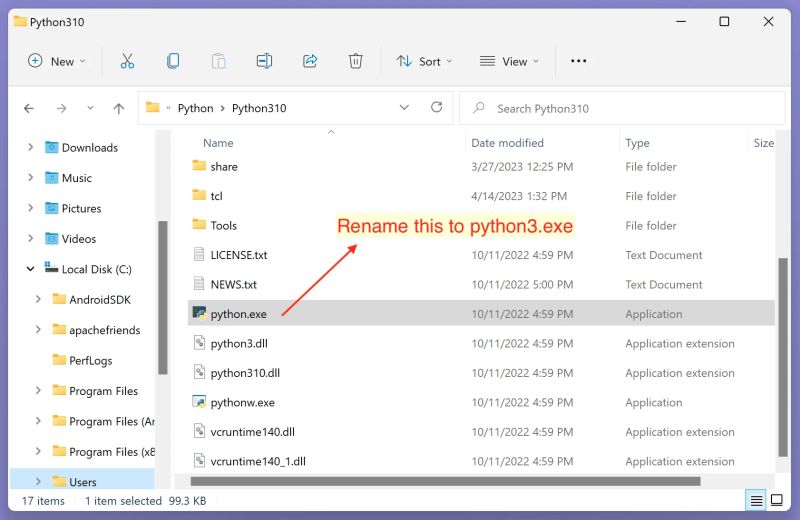
Task: Collapse the Local Disk (C:) node
Action: [31, 268]
